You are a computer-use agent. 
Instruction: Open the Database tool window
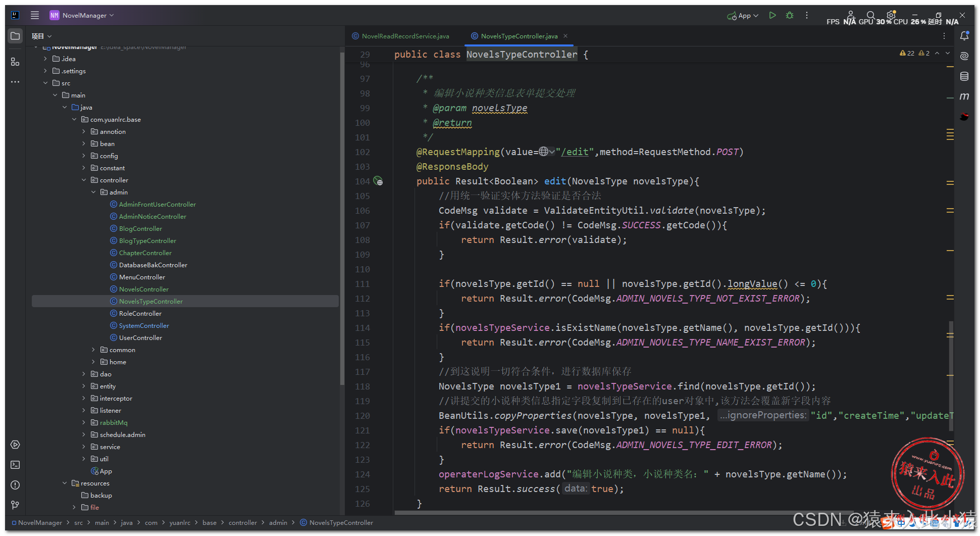tap(964, 76)
